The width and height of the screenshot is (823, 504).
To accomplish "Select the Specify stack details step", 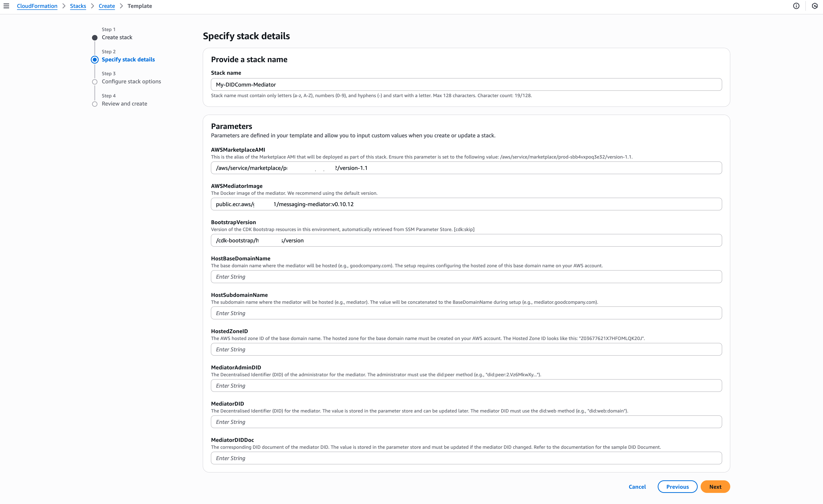I will 128,59.
